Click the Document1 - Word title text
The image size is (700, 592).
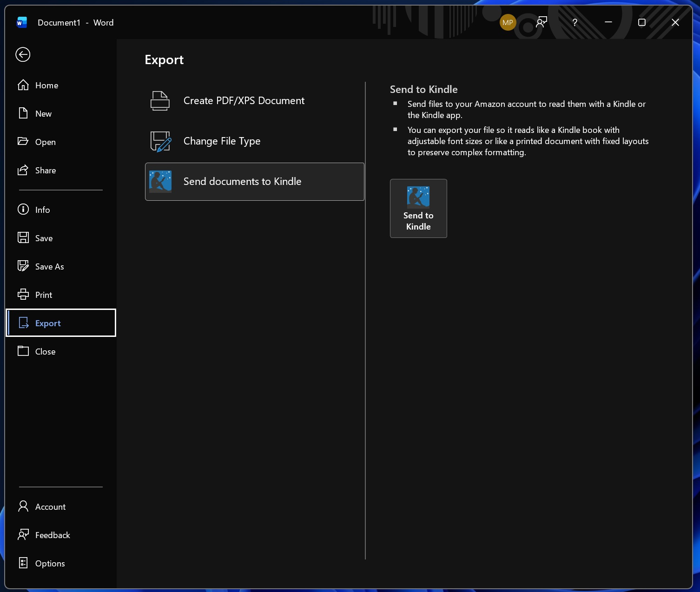(76, 22)
